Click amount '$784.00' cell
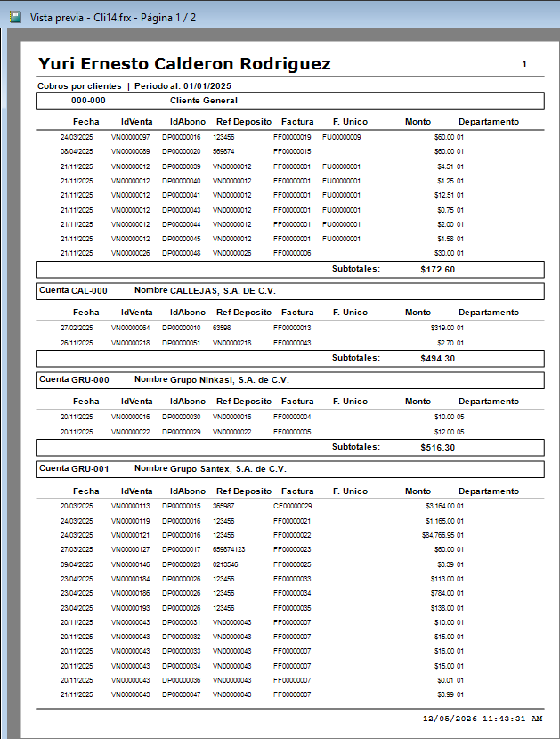Image resolution: width=560 pixels, height=739 pixels. (442, 593)
